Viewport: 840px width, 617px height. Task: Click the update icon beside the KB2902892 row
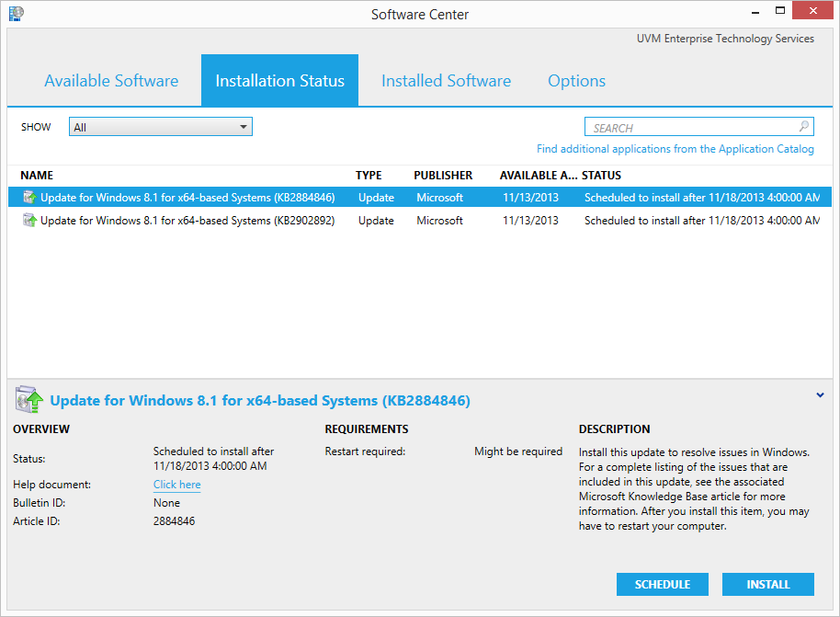(x=29, y=221)
